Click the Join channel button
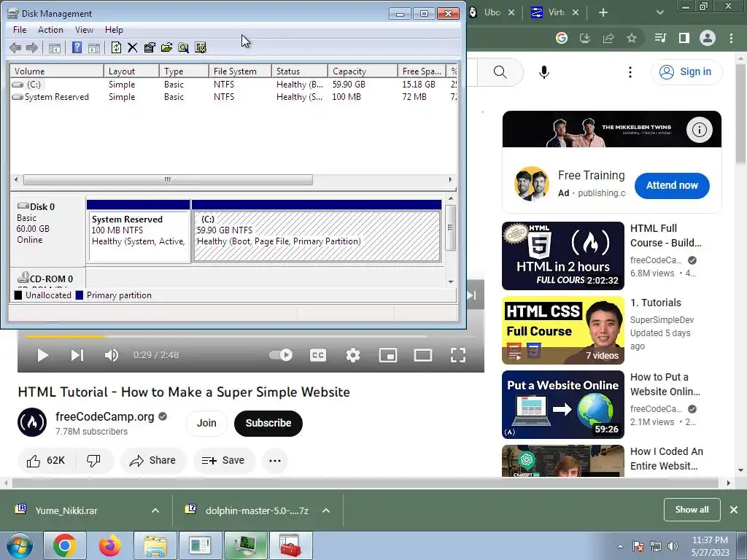This screenshot has height=560, width=747. 206,424
